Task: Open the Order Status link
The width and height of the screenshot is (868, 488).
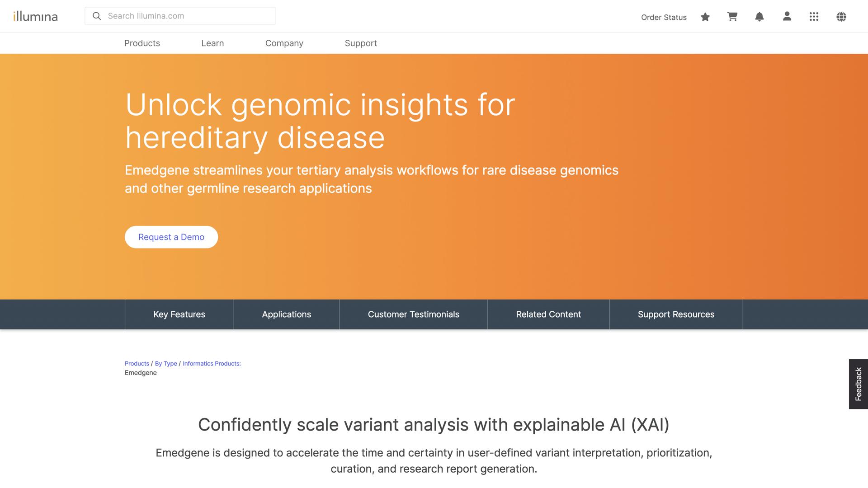Action: click(663, 17)
